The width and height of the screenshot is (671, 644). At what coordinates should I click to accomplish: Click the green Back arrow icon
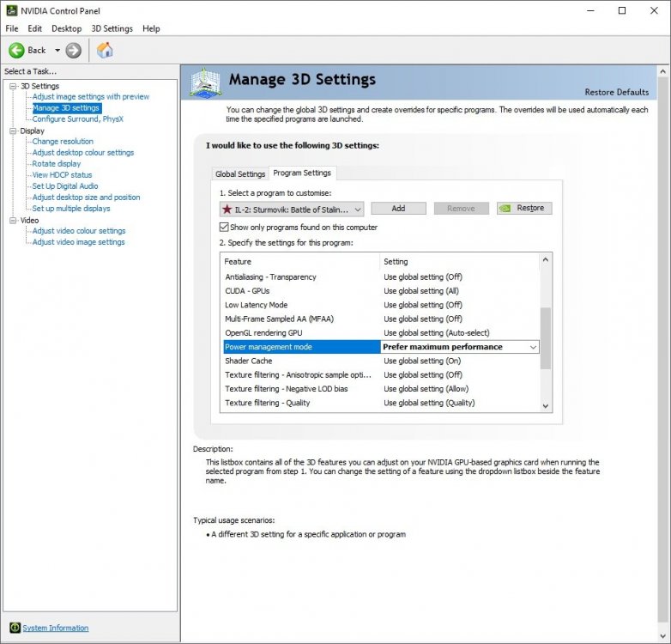click(16, 51)
